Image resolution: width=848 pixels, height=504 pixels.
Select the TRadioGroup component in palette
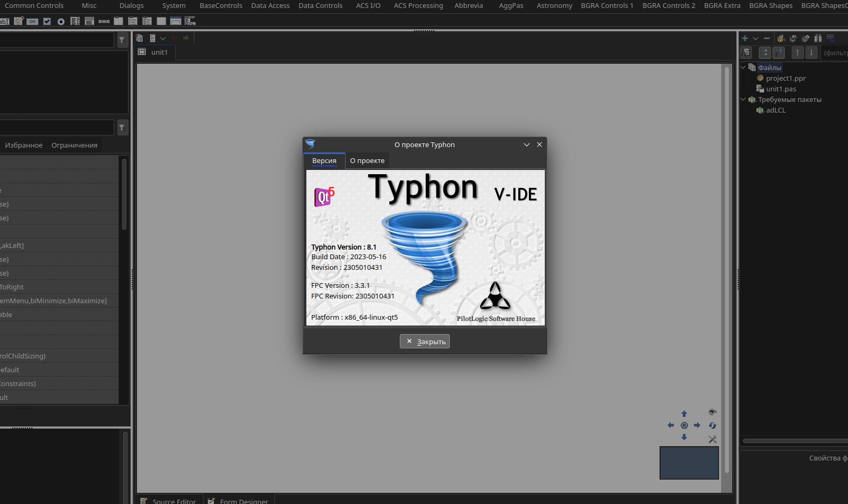(x=133, y=21)
